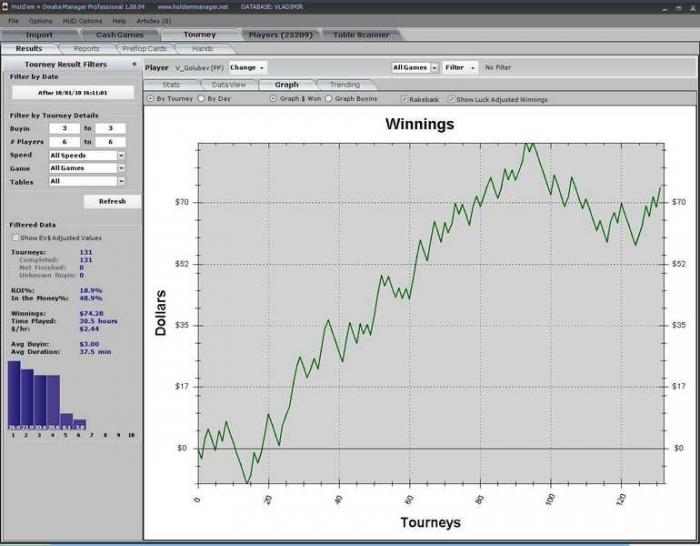Enable Show EV$ Adjusted Values checkbox
This screenshot has height=546, width=700.
click(15, 238)
